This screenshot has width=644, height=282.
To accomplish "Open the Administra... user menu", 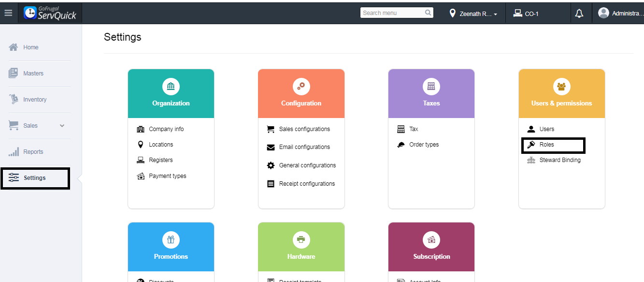I will [x=621, y=14].
